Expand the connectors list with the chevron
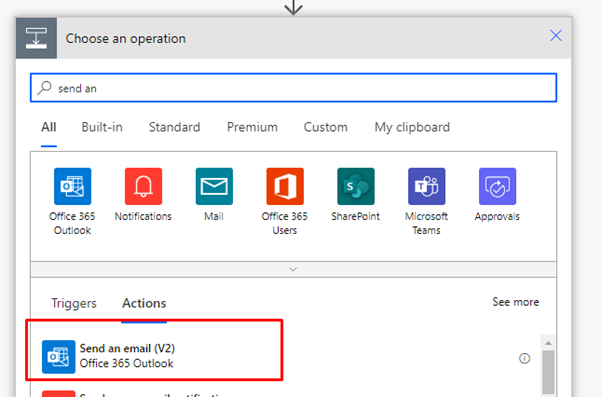Image resolution: width=602 pixels, height=397 pixels. (293, 269)
